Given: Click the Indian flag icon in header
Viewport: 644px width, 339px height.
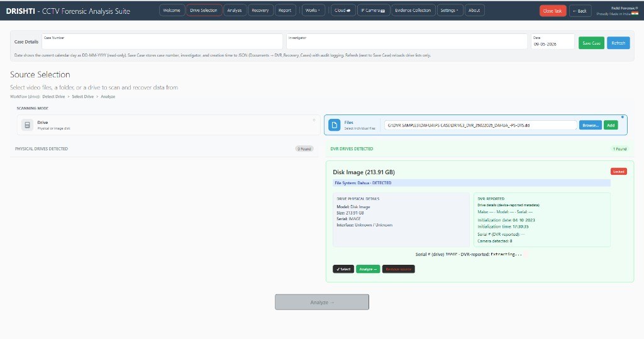Looking at the screenshot, I should (635, 14).
